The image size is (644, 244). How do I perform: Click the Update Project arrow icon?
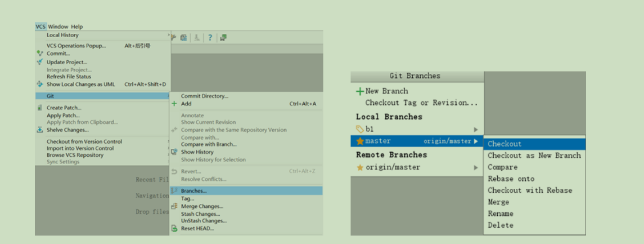click(40, 62)
